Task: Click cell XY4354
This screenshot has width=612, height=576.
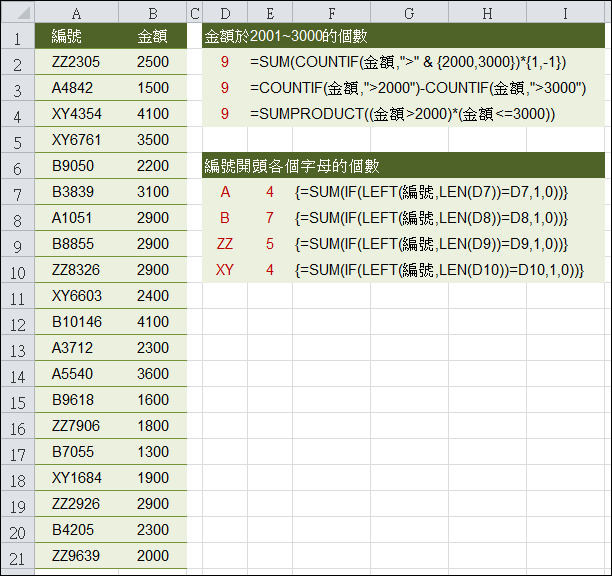Action: click(76, 114)
